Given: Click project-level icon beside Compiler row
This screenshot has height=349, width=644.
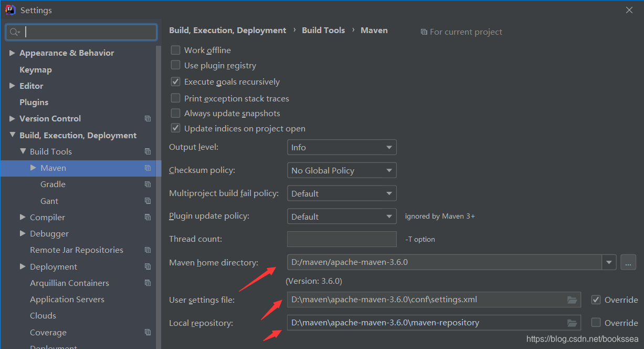Looking at the screenshot, I should [147, 217].
